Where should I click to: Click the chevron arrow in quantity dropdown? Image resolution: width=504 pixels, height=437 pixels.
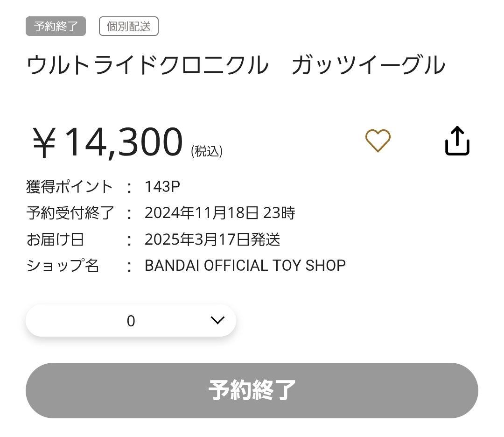click(217, 320)
